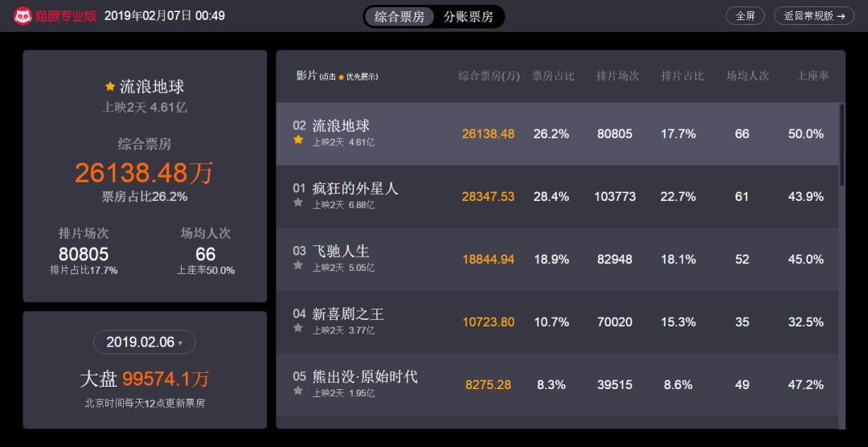This screenshot has height=447, width=868.
Task: Open the 疯狂的外星人 movie title
Action: tap(355, 189)
